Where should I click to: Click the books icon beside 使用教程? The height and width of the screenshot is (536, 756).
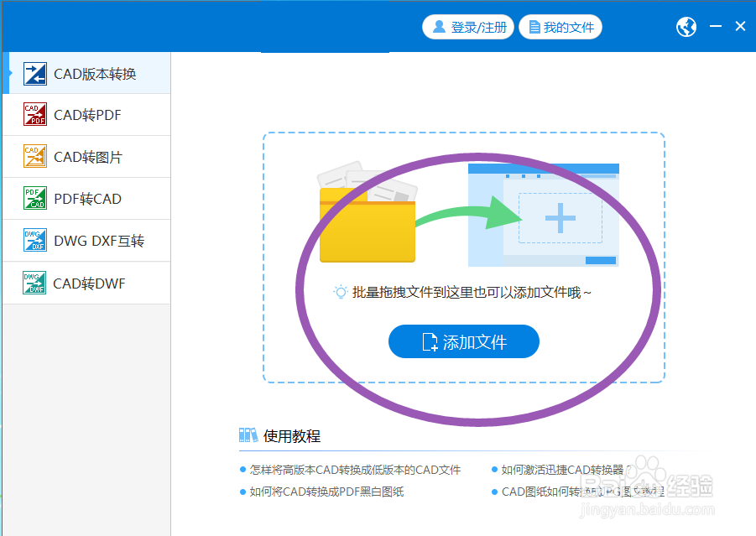(248, 435)
